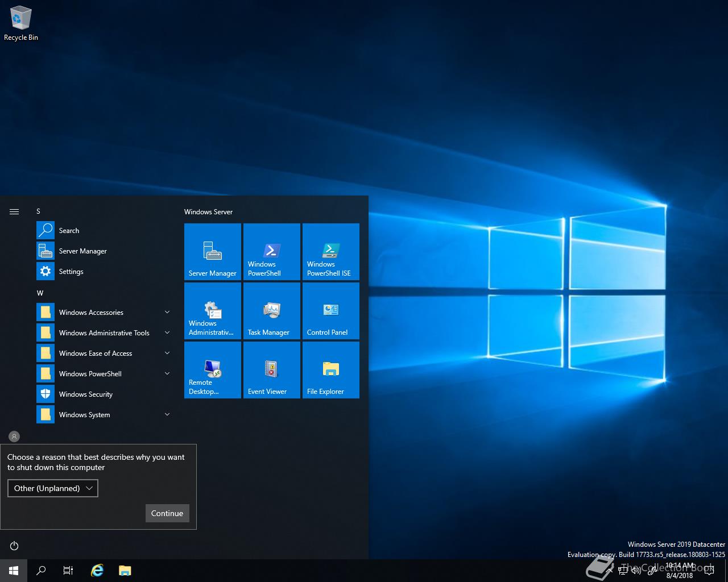Open Settings from the app list
The height and width of the screenshot is (582, 728).
pyautogui.click(x=104, y=271)
